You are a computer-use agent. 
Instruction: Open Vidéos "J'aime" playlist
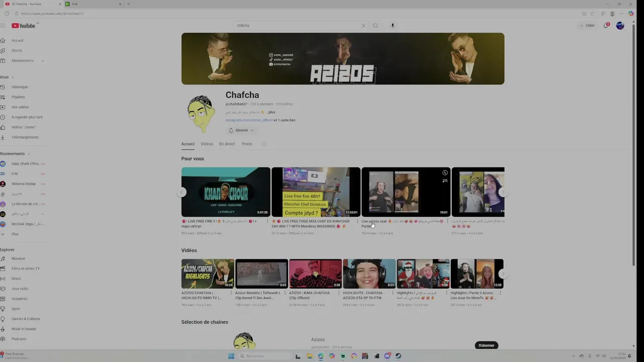click(x=23, y=127)
